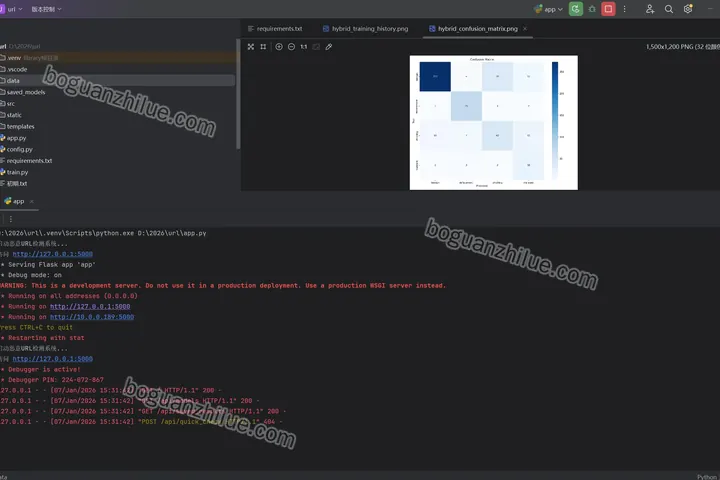Open the Code With Me add-user icon
The image size is (720, 480).
point(650,9)
